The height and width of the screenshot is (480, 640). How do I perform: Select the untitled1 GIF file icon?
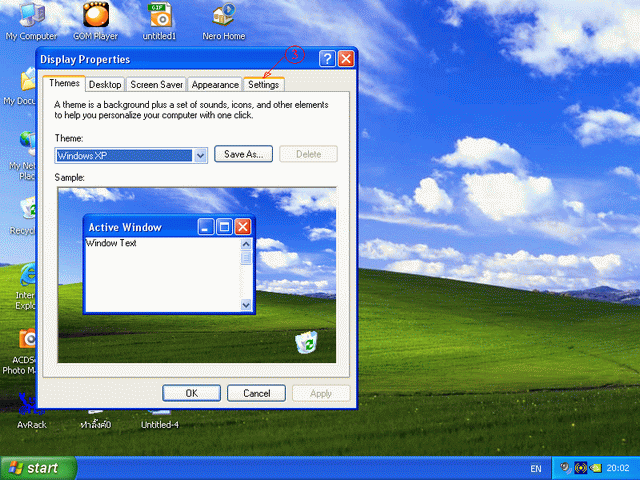click(160, 20)
